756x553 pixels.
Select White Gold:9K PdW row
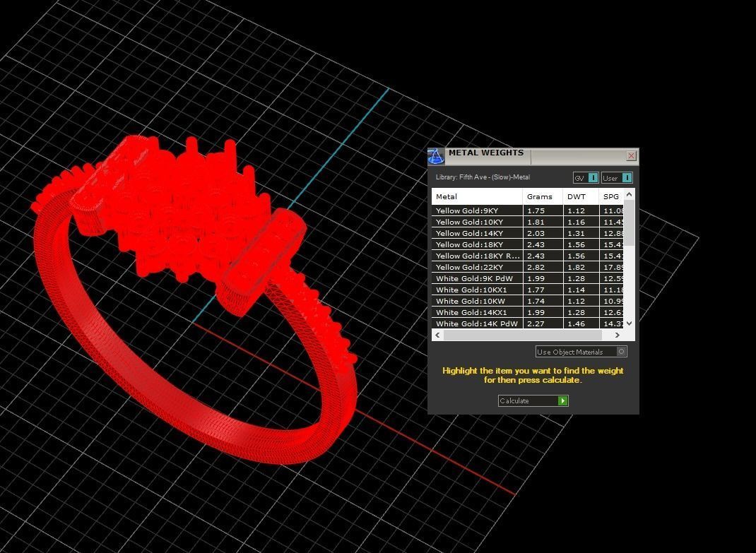pos(528,278)
